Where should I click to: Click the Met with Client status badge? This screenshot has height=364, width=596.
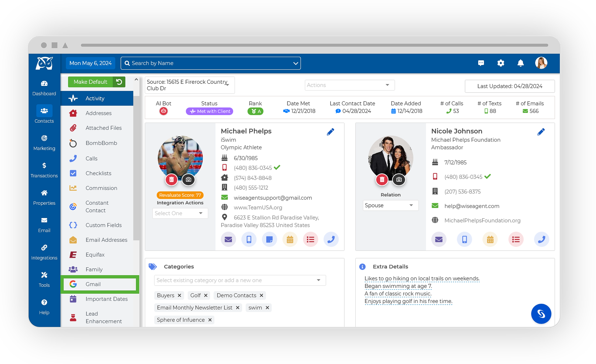210,111
